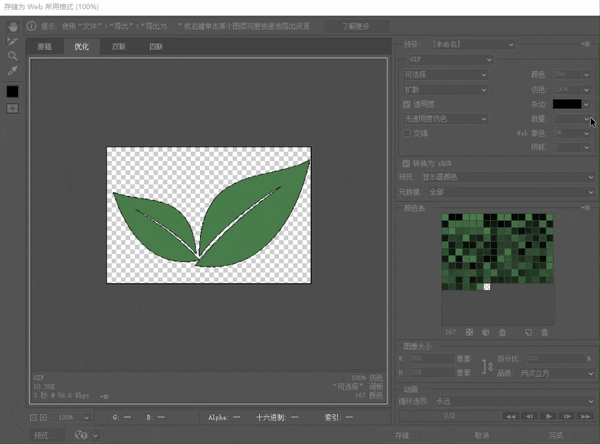Select the Hand tool
600x444 pixels.
tap(13, 26)
